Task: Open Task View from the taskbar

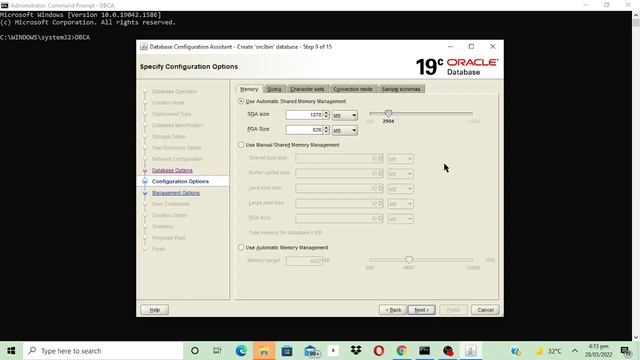Action: tap(217, 351)
